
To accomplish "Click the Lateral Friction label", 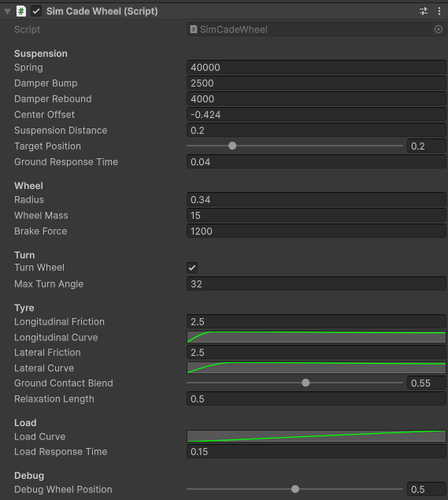I will (47, 352).
